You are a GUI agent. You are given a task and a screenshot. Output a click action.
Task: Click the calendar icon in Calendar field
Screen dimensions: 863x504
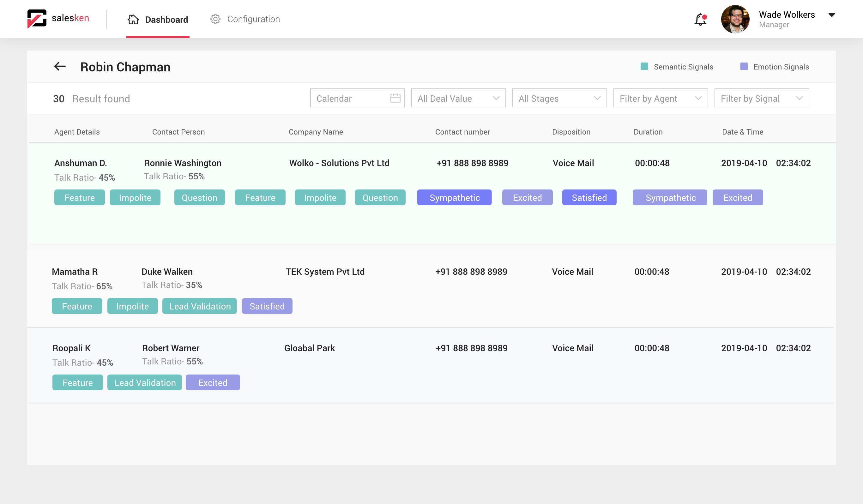[x=395, y=98]
